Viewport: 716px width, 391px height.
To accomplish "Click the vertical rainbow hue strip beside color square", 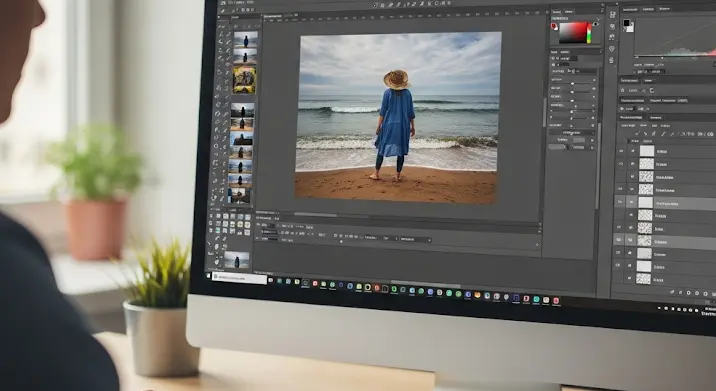I will click(x=589, y=33).
